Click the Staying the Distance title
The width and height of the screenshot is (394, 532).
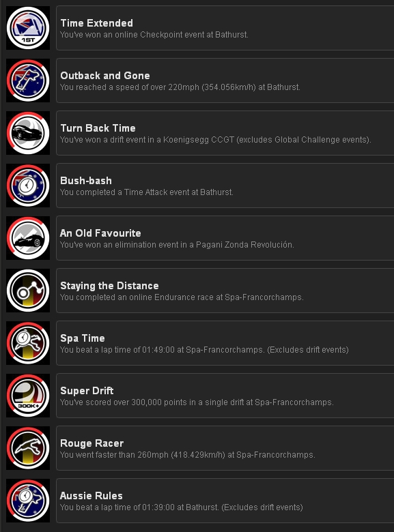pos(109,286)
